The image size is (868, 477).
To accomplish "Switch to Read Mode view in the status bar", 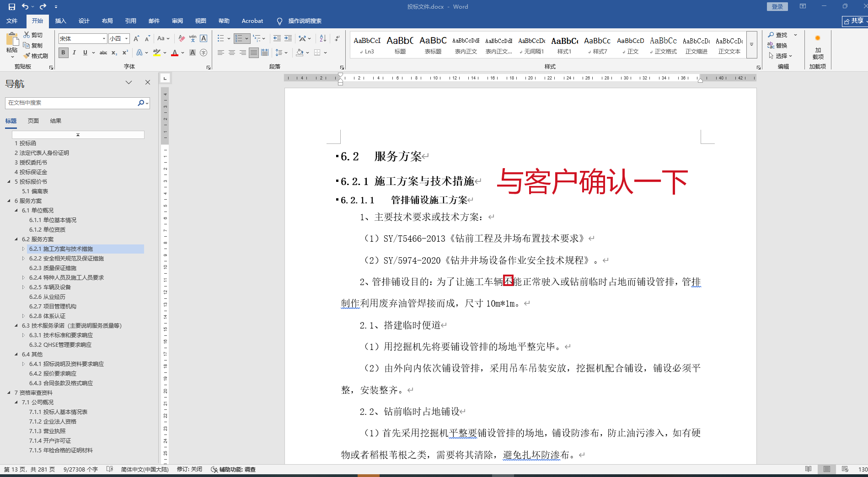I will [x=808, y=469].
